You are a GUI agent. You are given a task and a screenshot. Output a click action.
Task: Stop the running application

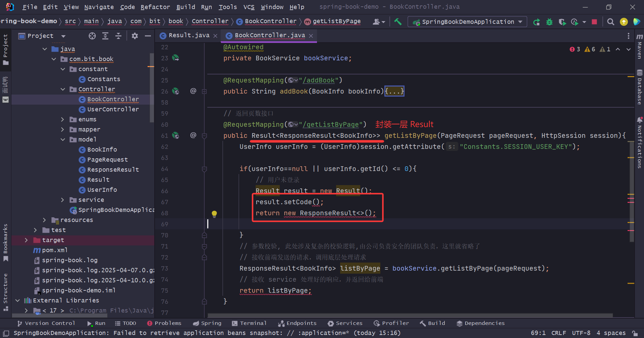point(594,22)
